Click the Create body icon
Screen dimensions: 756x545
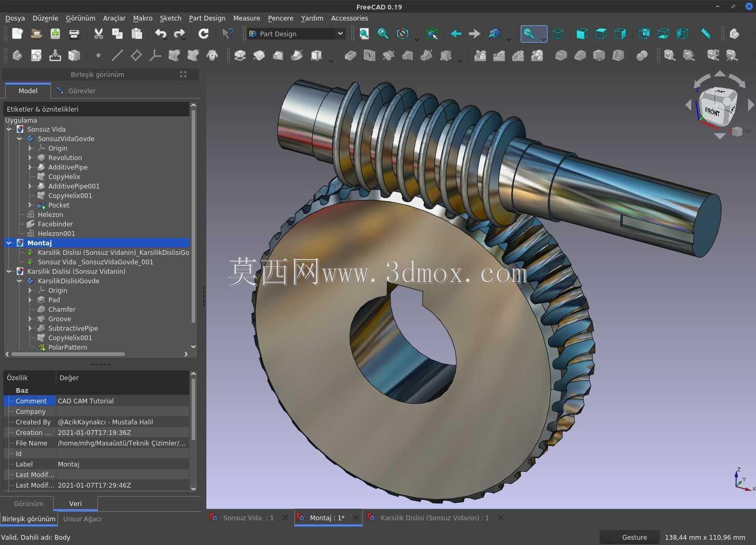[17, 55]
